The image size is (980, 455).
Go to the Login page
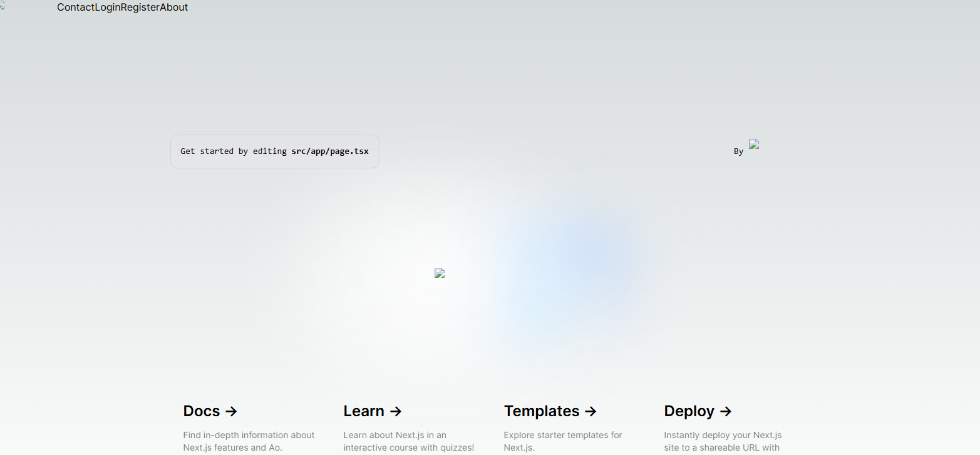pyautogui.click(x=107, y=8)
